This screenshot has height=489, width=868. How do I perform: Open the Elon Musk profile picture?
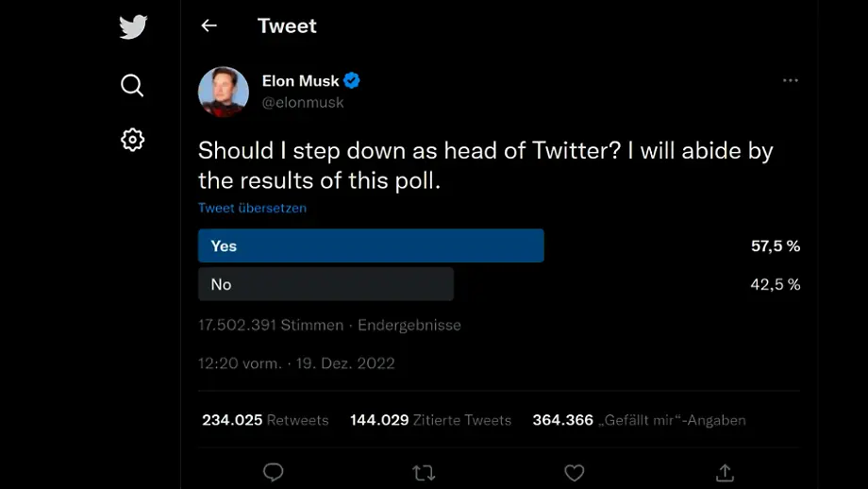pyautogui.click(x=224, y=92)
